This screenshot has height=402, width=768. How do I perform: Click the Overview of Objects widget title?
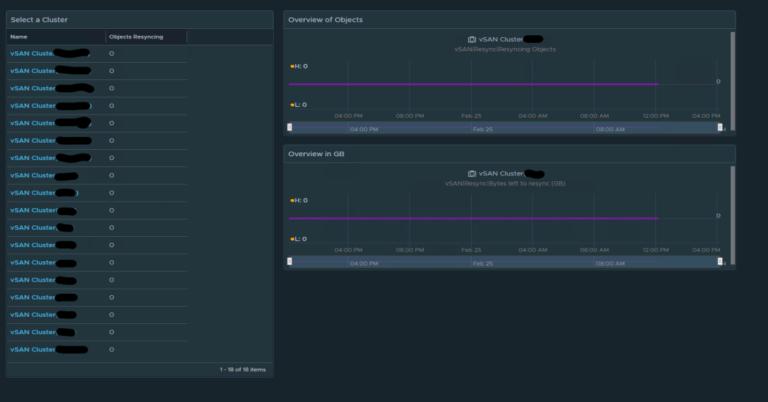(x=325, y=20)
